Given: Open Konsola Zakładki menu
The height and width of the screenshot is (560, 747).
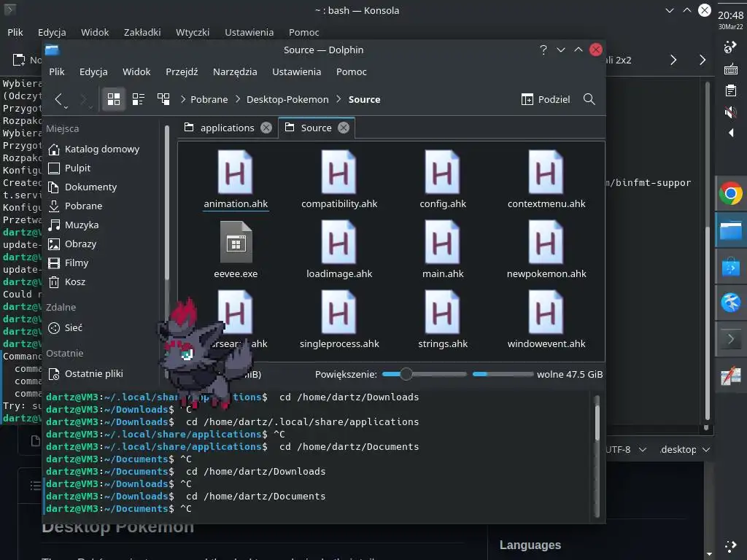Looking at the screenshot, I should (x=142, y=32).
